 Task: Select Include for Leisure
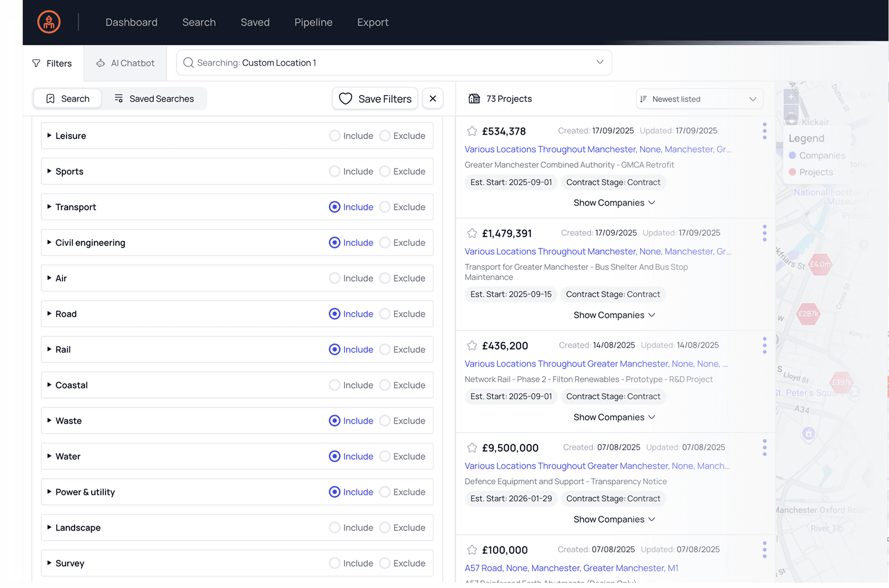tap(334, 136)
